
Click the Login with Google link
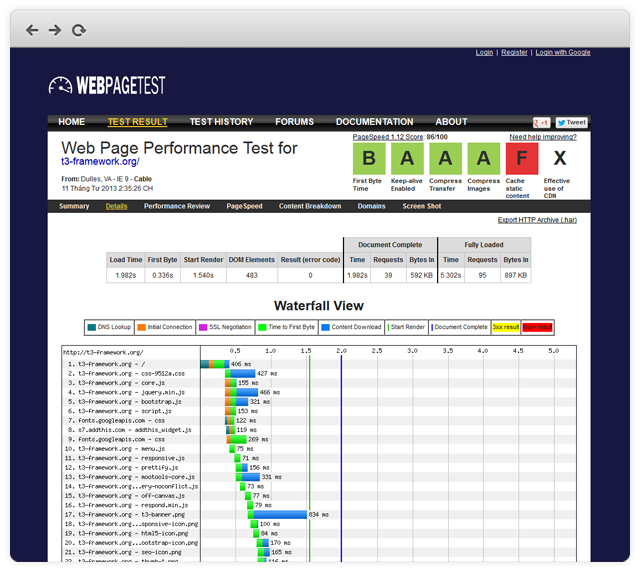click(562, 53)
